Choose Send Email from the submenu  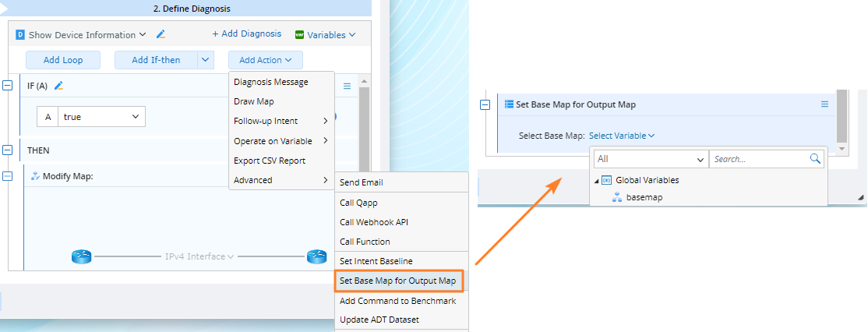point(402,182)
